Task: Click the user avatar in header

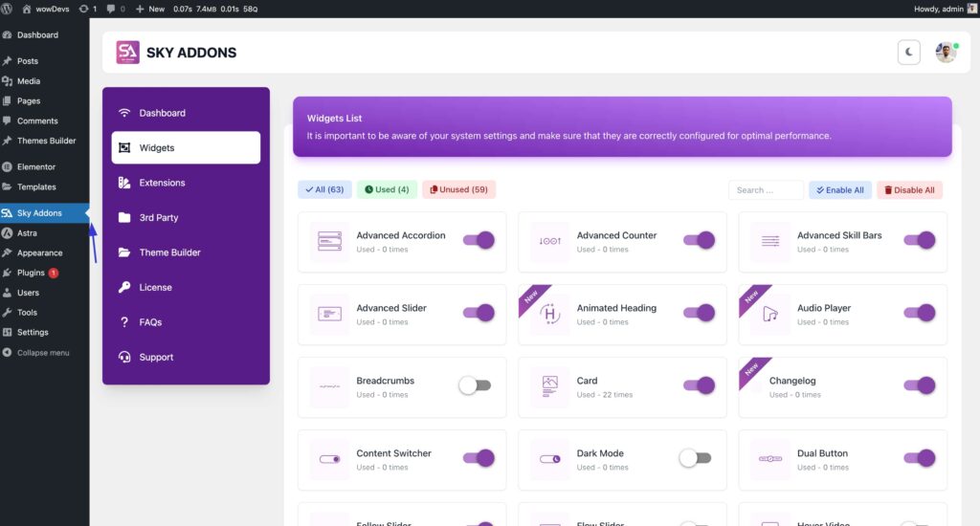Action: tap(947, 53)
